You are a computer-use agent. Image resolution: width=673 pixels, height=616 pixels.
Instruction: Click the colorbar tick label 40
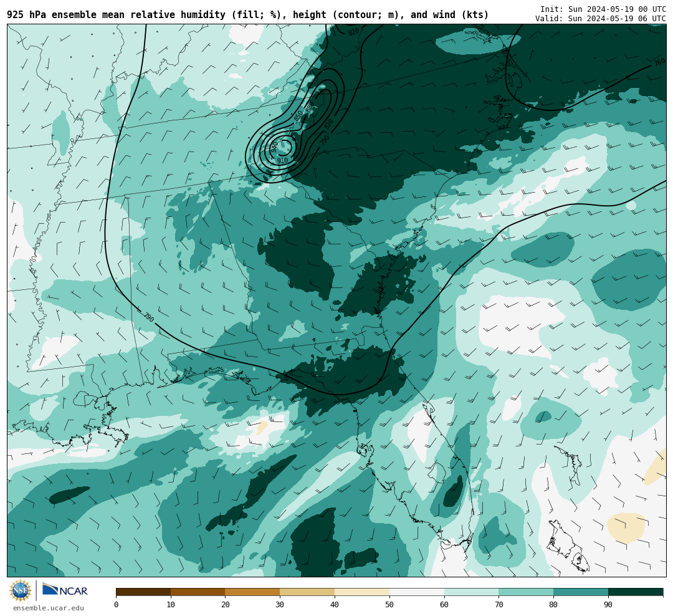(x=335, y=605)
